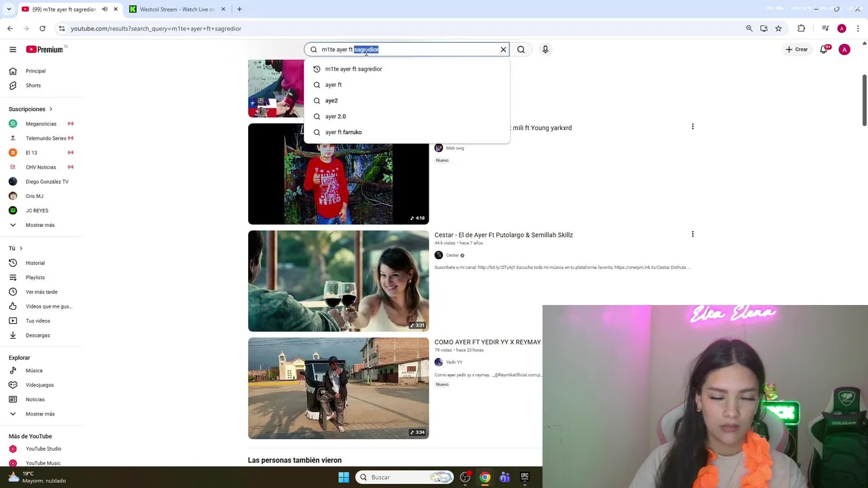Open more options for Cestar video
The height and width of the screenshot is (488, 868).
point(692,234)
